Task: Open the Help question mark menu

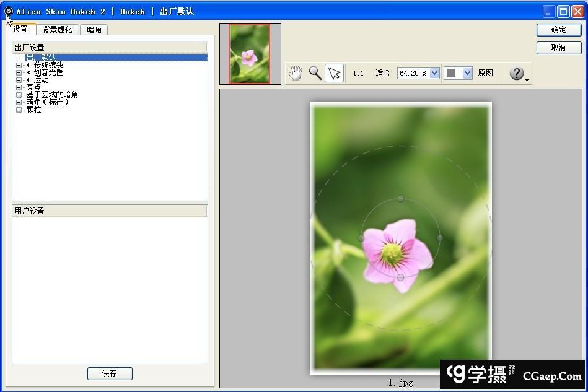Action: pos(518,73)
